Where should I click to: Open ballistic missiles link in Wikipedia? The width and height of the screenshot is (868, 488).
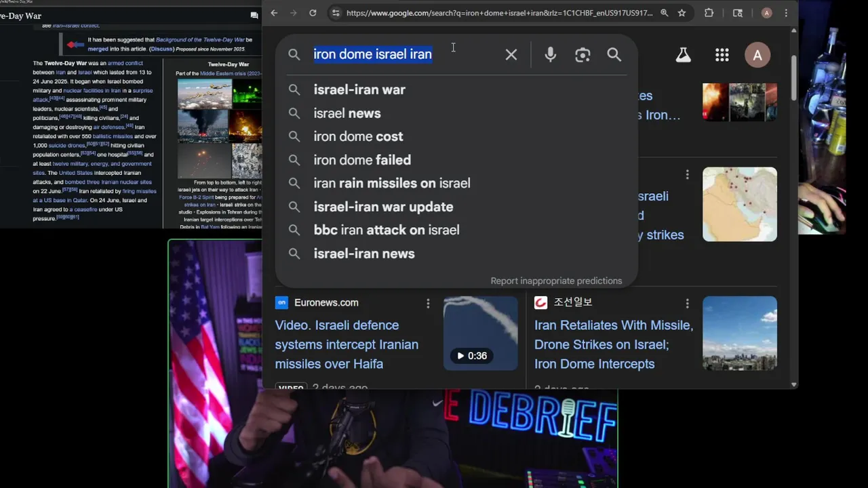click(113, 136)
